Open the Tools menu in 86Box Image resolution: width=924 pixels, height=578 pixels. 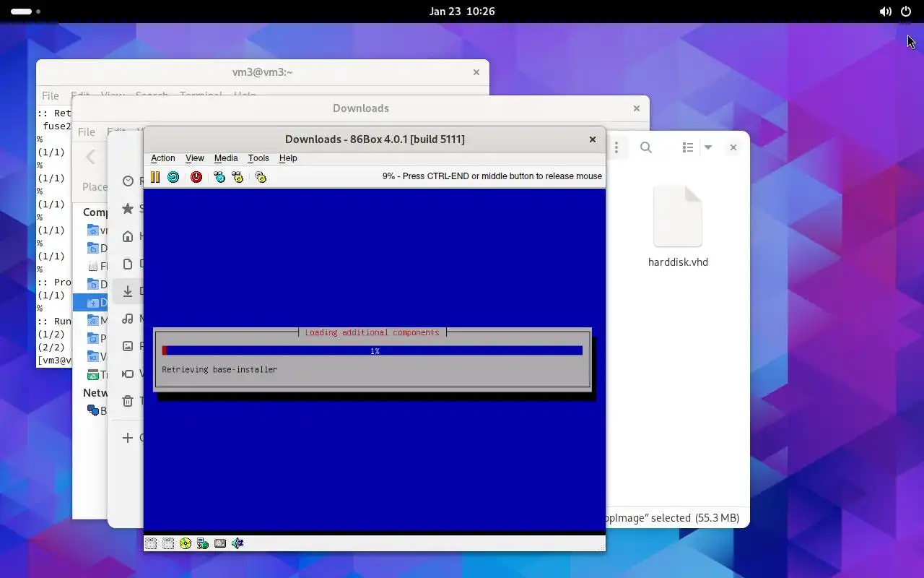[x=258, y=158]
